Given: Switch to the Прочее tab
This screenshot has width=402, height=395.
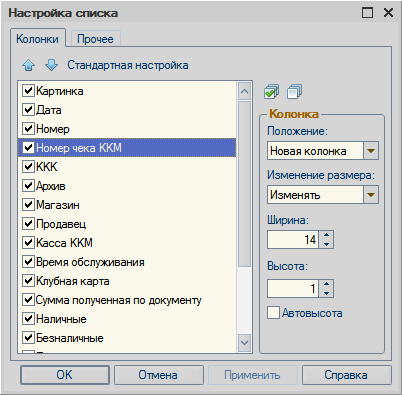Looking at the screenshot, I should pos(95,39).
